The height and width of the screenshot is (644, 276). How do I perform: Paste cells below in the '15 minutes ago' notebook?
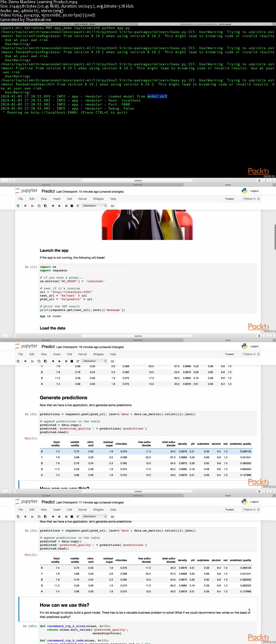(46, 206)
